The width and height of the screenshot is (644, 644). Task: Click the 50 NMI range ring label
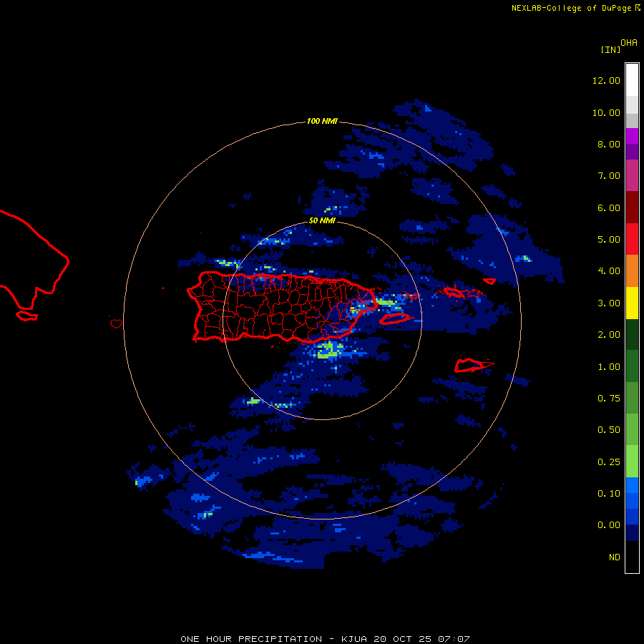pos(322,221)
